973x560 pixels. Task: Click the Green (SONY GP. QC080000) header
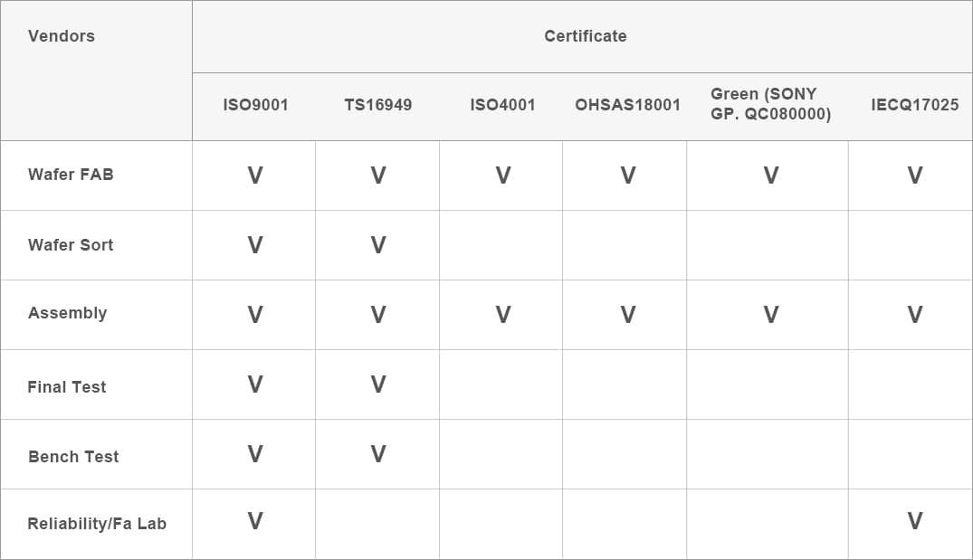coord(770,104)
